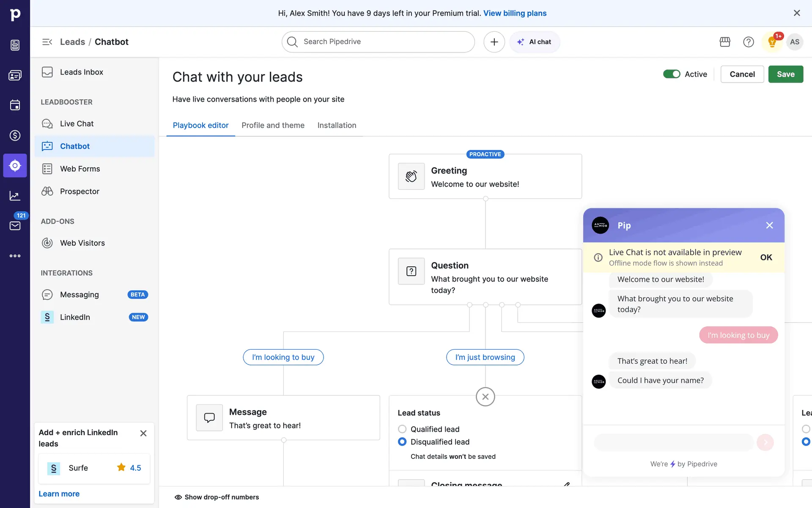The width and height of the screenshot is (812, 508).
Task: Open the View billing plans link
Action: coord(515,13)
